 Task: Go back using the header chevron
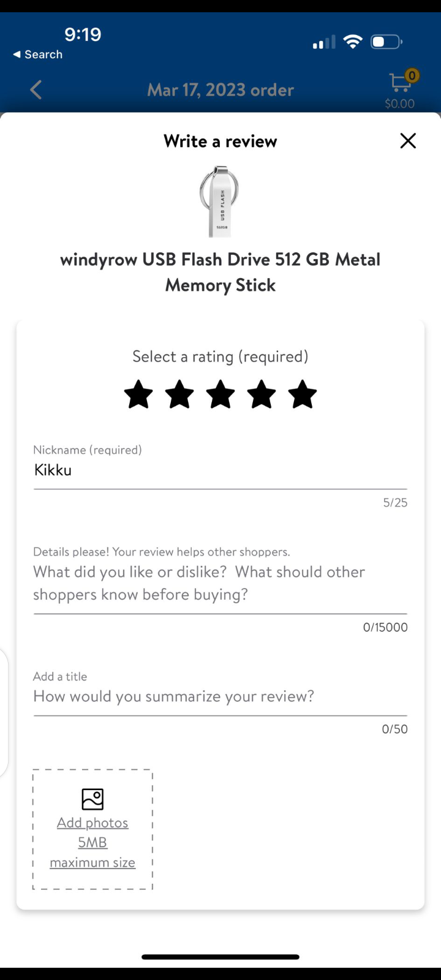point(36,90)
